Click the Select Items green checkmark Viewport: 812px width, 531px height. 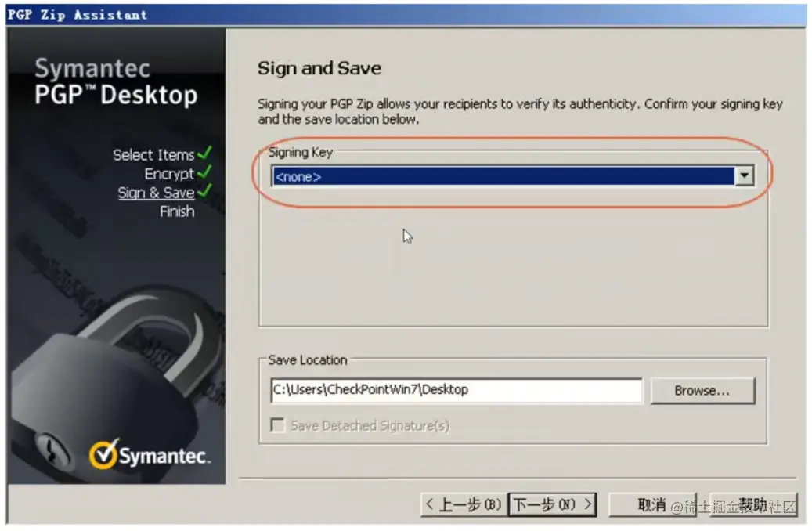click(x=204, y=153)
